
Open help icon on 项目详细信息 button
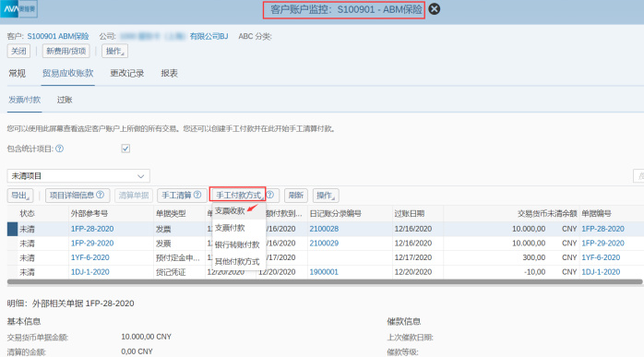coord(100,195)
